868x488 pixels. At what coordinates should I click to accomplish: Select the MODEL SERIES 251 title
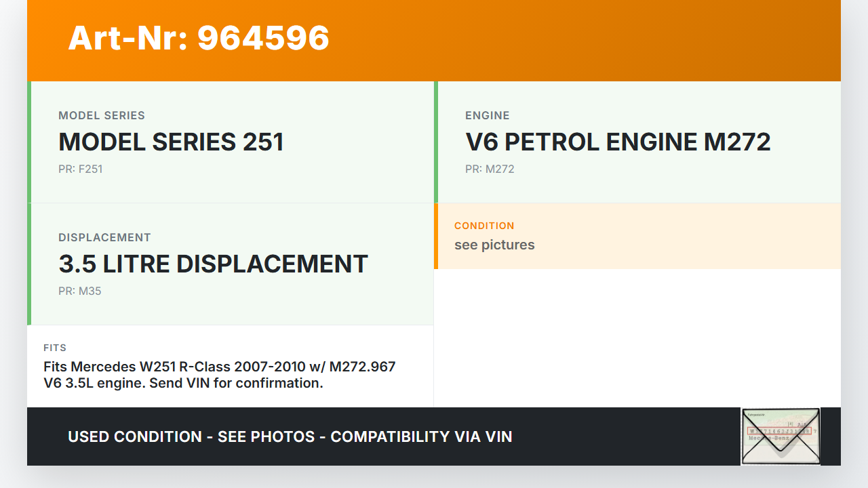coord(171,142)
